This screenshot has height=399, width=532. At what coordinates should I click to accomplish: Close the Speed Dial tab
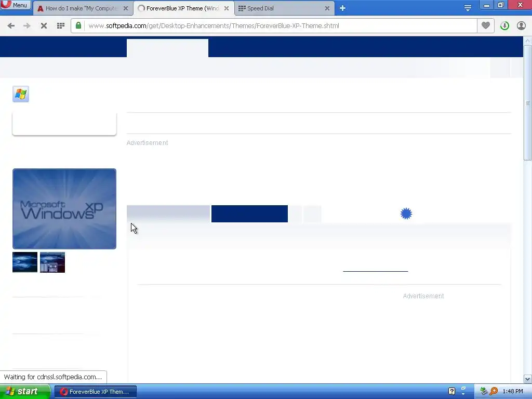pyautogui.click(x=327, y=8)
